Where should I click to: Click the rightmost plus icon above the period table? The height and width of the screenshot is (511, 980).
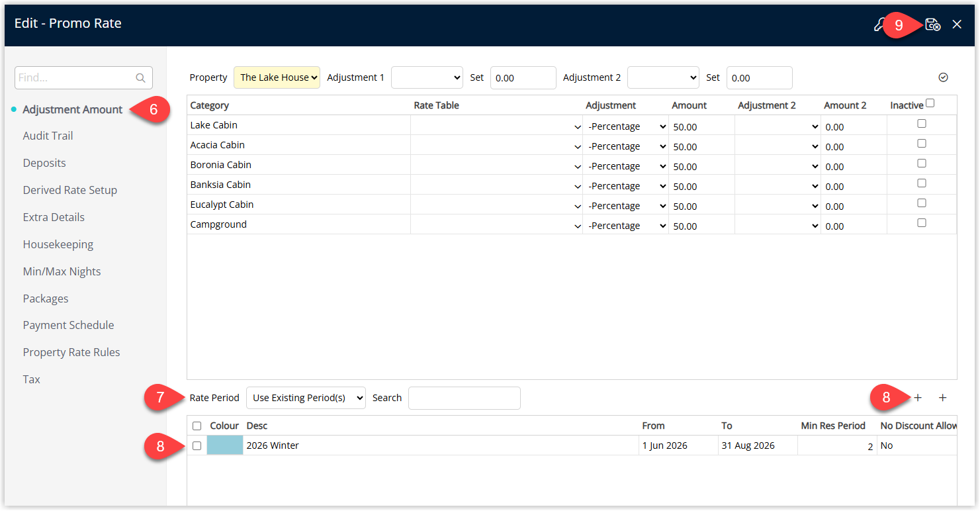click(943, 398)
